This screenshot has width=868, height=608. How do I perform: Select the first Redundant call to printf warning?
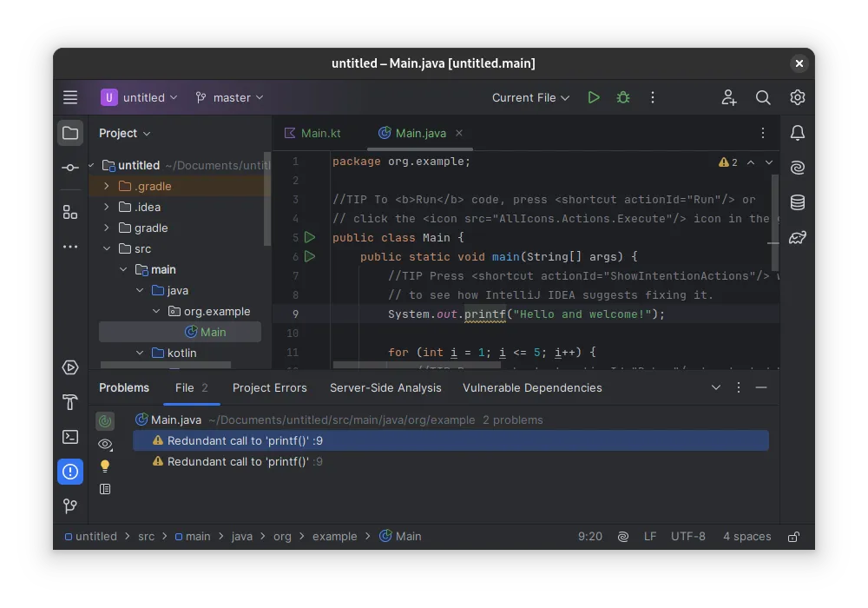click(245, 440)
